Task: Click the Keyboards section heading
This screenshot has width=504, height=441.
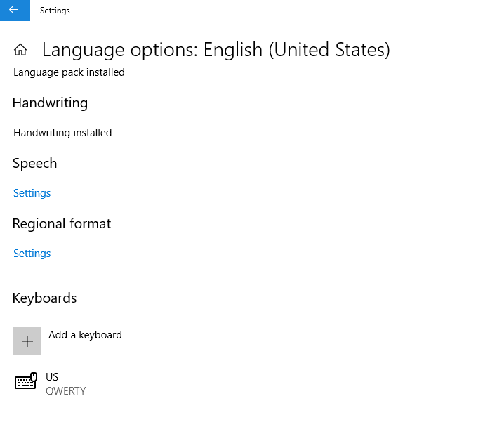Action: tap(44, 298)
